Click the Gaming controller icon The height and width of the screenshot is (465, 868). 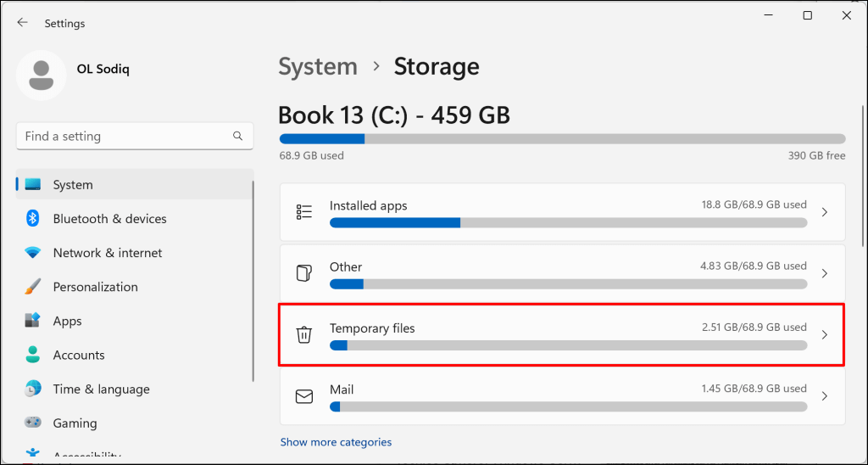click(x=33, y=423)
